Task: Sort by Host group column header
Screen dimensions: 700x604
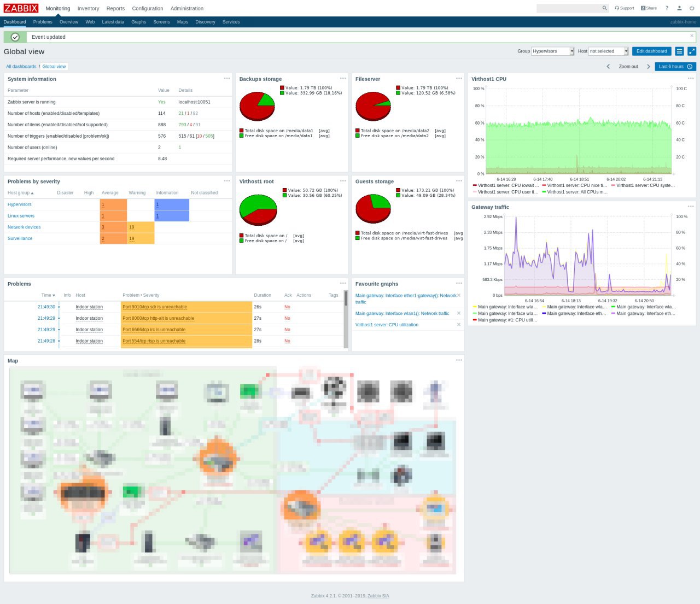Action: (20, 193)
